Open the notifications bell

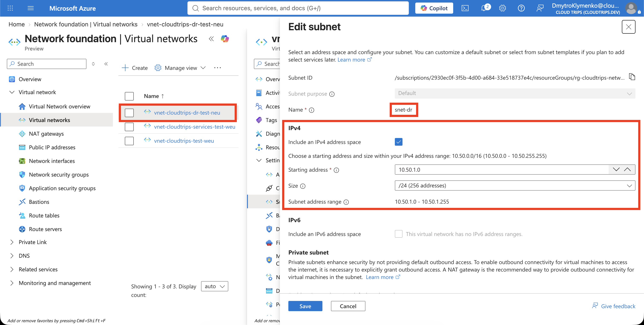(x=485, y=8)
